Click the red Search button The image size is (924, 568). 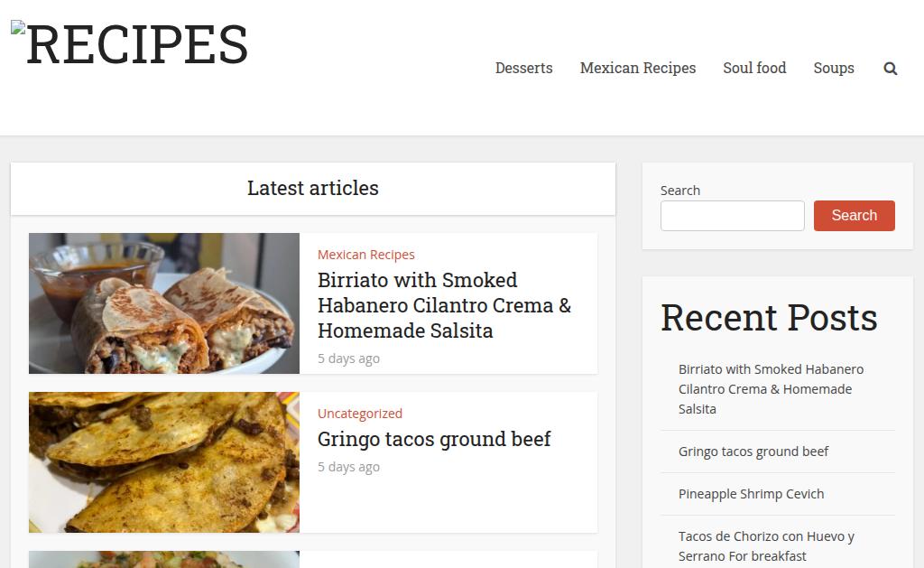(x=855, y=216)
